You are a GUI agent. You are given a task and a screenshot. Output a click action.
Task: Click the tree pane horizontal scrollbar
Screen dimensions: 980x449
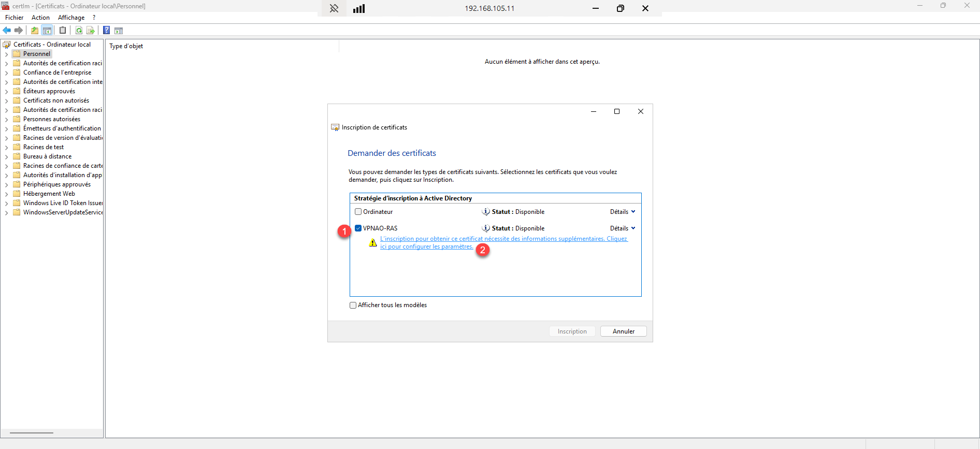coord(32,433)
